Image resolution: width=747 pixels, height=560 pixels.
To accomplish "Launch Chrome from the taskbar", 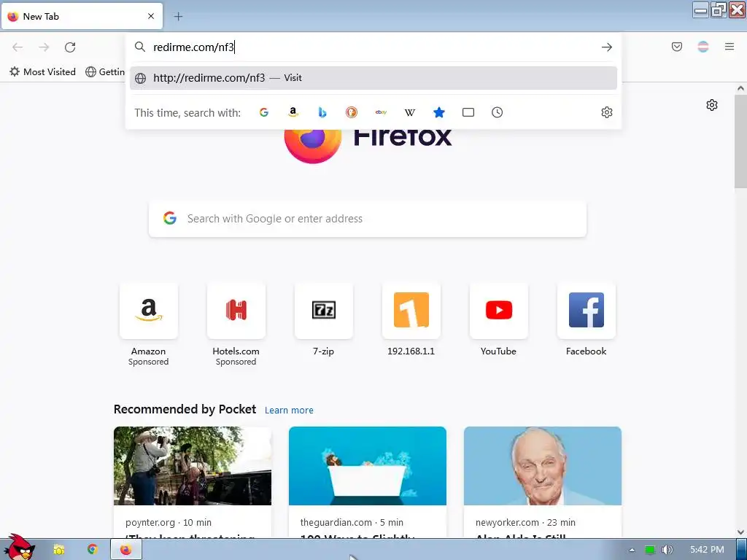I will (x=93, y=549).
